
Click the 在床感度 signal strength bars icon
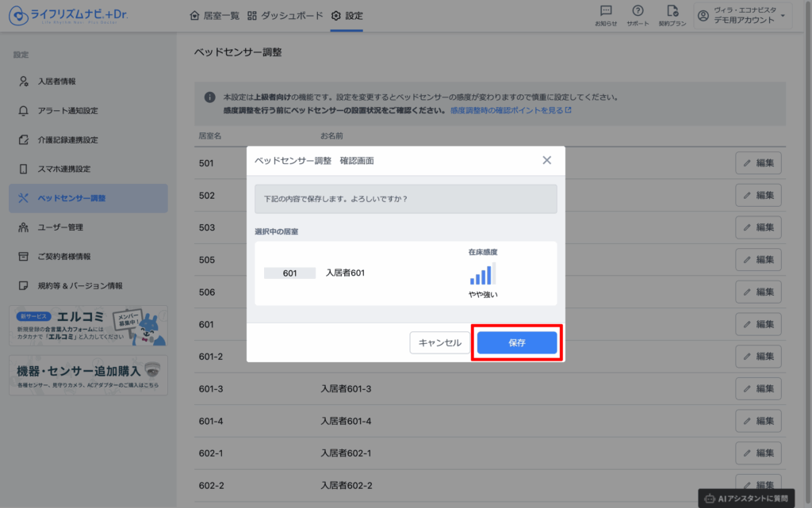point(482,274)
